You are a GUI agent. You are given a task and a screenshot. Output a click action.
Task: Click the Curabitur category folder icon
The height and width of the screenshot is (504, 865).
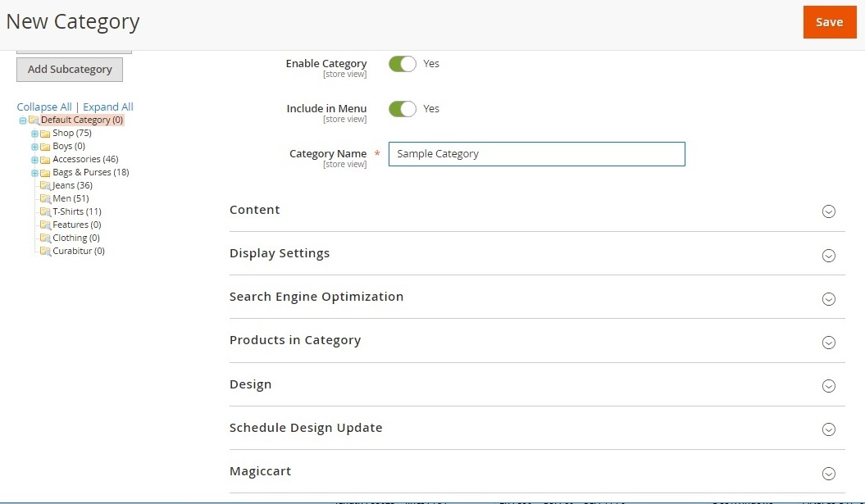pos(45,252)
